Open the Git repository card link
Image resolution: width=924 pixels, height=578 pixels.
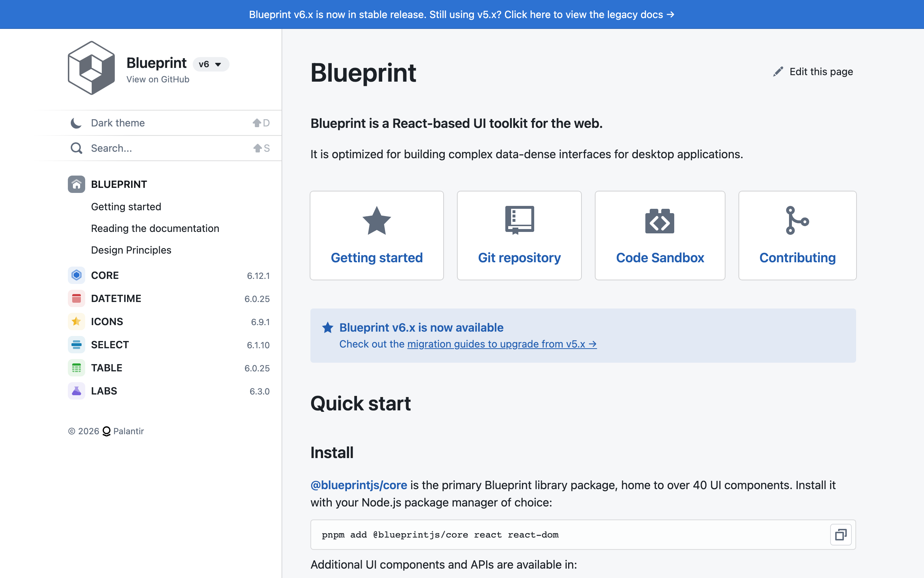click(x=519, y=236)
